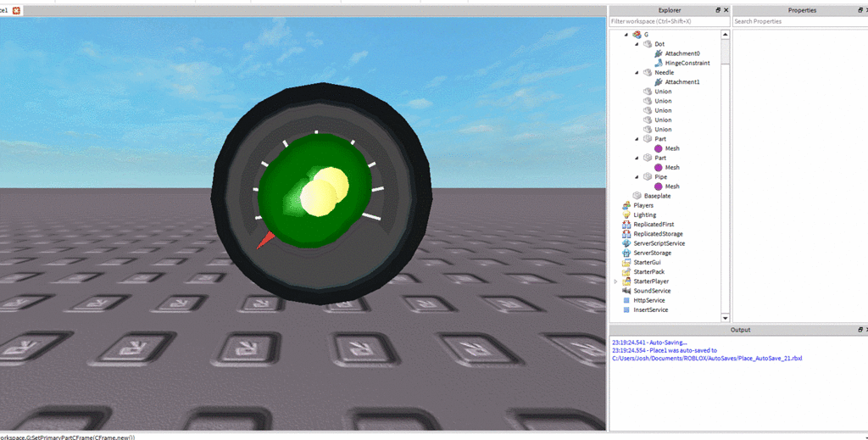Click the StarterPlayer icon
The image size is (868, 440).
[x=626, y=281]
